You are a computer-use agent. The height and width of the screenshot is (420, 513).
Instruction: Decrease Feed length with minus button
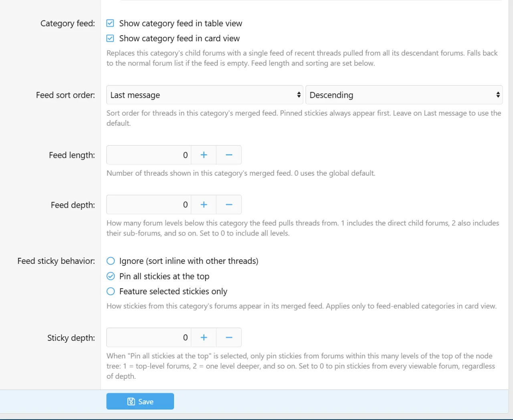pyautogui.click(x=229, y=155)
